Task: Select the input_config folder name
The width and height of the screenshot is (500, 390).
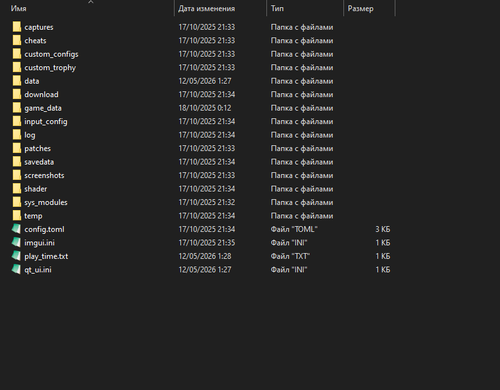Action: (x=46, y=122)
